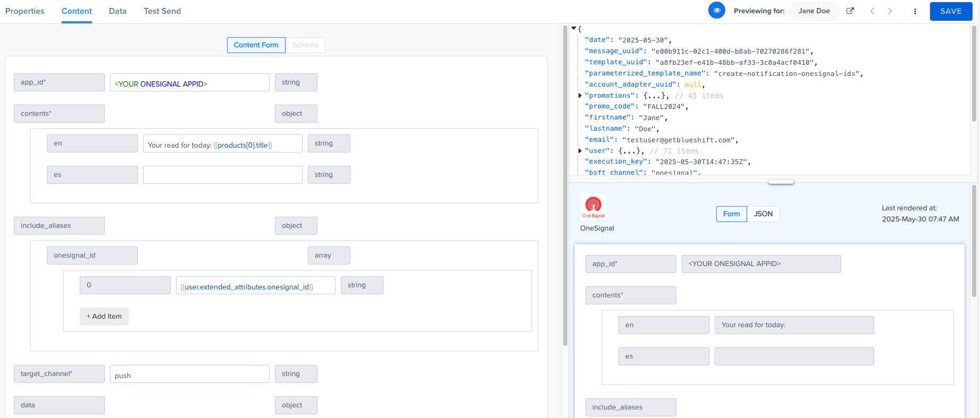Click the "execution_key" JSON line
Screen dimensions: 980x418
668,162
